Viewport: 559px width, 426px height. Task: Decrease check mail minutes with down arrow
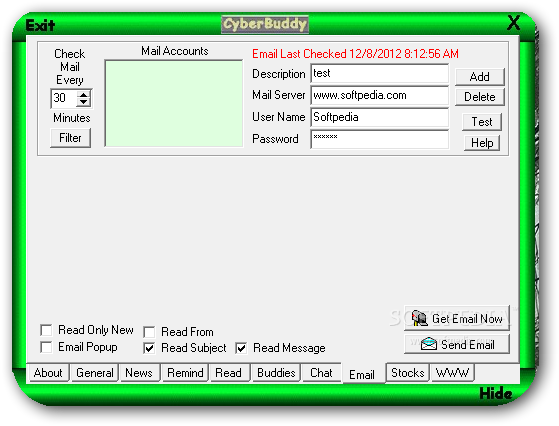tap(83, 102)
